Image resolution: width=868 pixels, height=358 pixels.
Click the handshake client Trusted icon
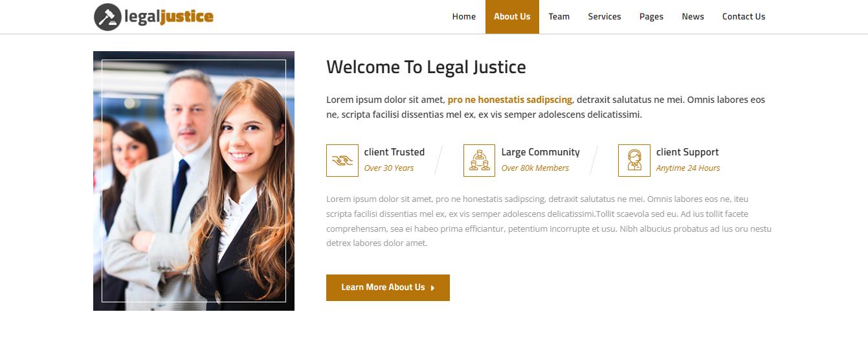tap(342, 161)
